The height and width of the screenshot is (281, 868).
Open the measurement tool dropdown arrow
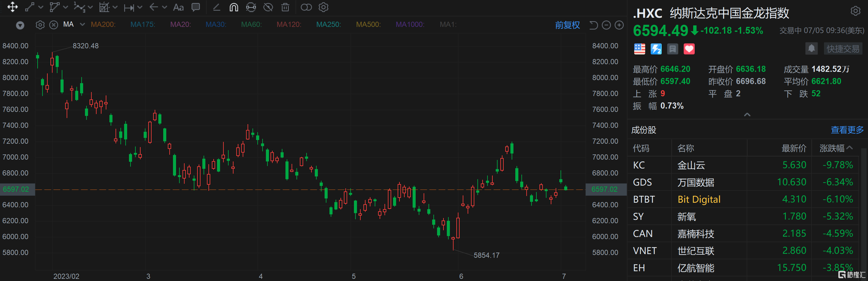pos(139,7)
